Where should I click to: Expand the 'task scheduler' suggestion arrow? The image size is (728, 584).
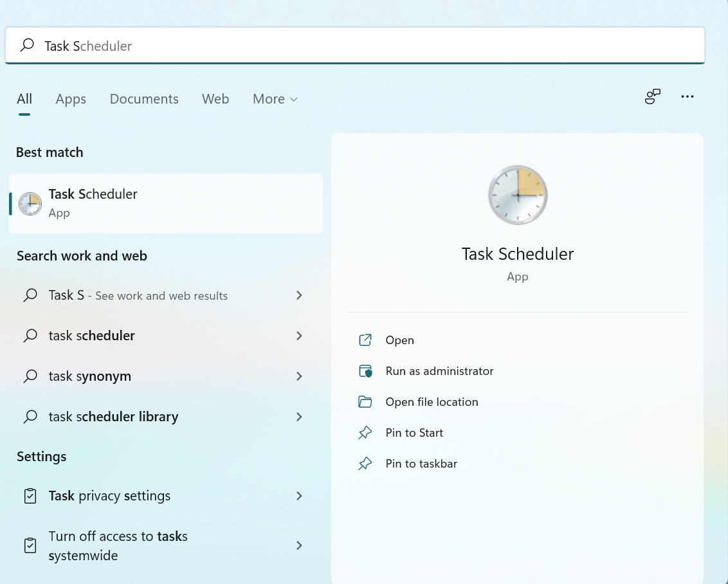point(300,336)
